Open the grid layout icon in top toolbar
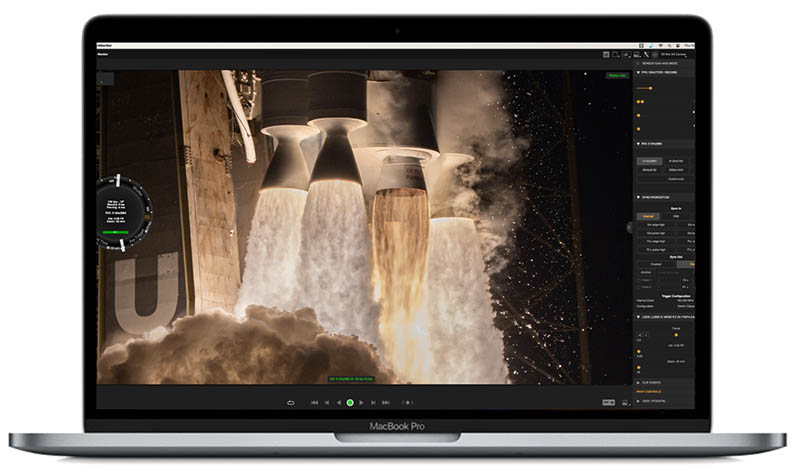Image resolution: width=800 pixels, height=472 pixels. point(606,55)
